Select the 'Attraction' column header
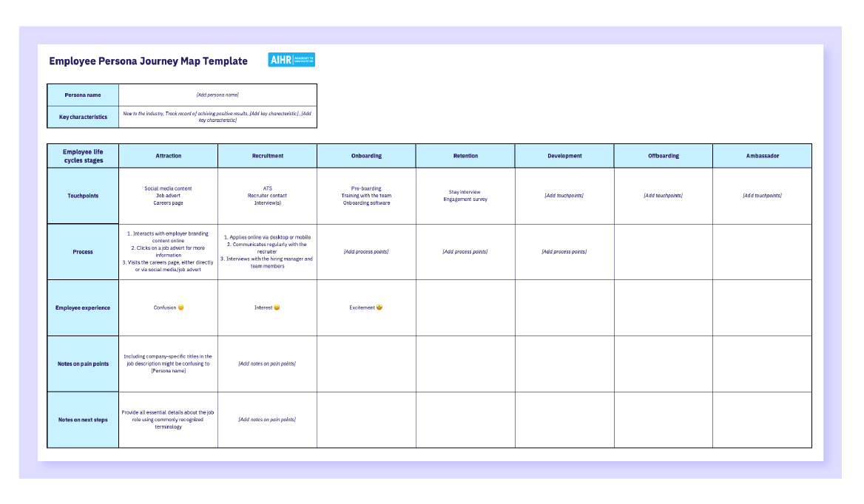The width and height of the screenshot is (864, 504). [168, 156]
